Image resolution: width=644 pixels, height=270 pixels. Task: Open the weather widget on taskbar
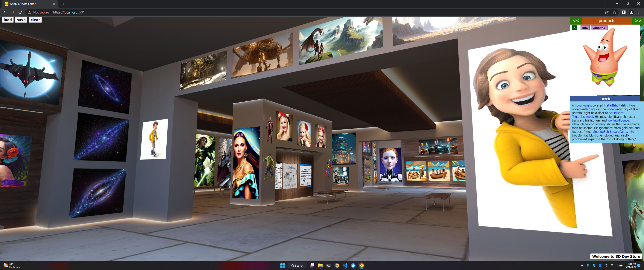13,265
